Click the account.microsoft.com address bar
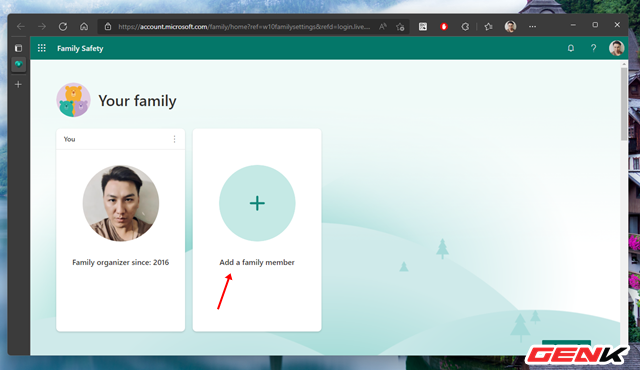 click(x=244, y=27)
